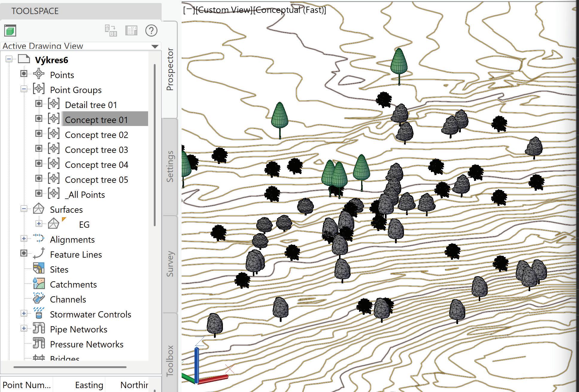Viewport: 579px width, 392px height.
Task: Toggle the Points node square marker
Action: (24, 74)
